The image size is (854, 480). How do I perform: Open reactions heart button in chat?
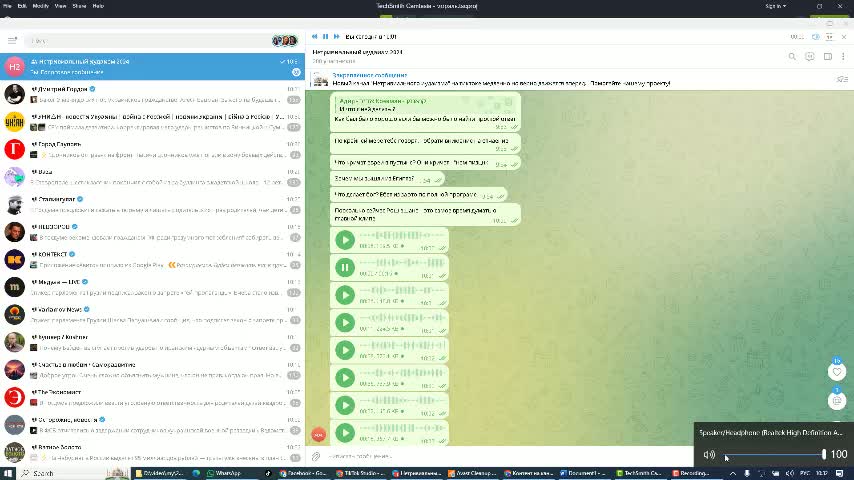pyautogui.click(x=837, y=371)
